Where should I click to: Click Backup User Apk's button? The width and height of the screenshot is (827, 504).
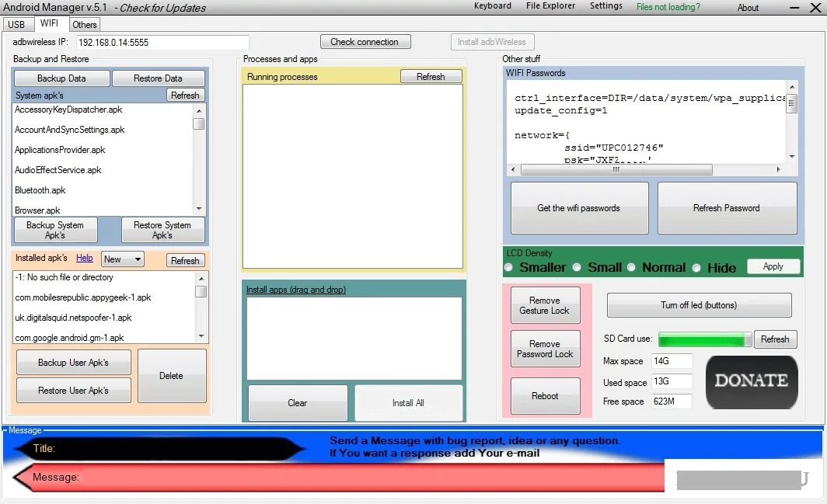pos(73,362)
